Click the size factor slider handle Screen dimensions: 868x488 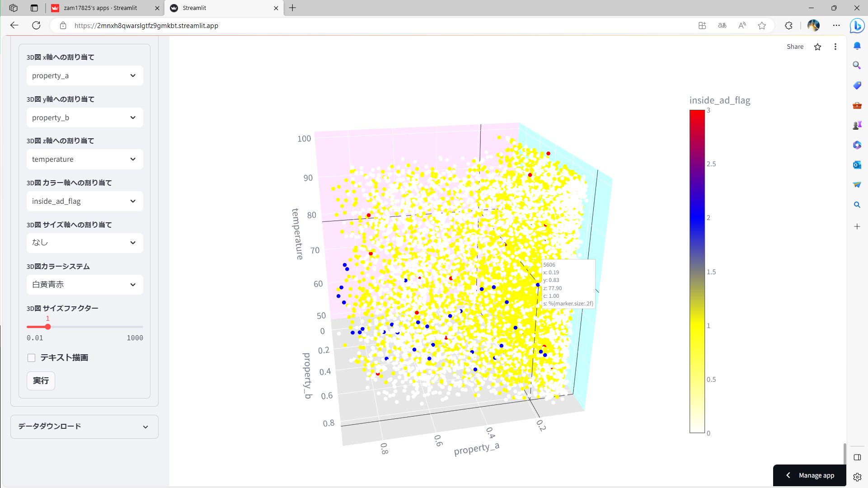[x=48, y=327]
